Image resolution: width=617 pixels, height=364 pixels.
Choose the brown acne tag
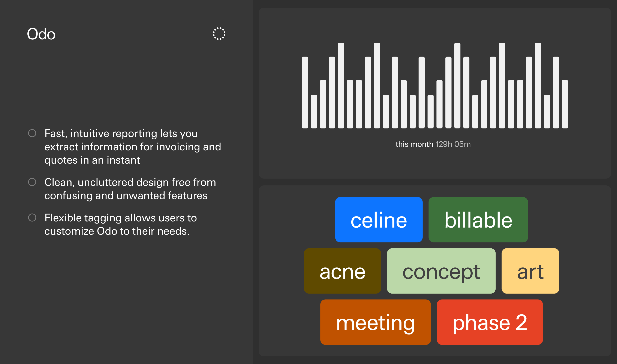[342, 271]
